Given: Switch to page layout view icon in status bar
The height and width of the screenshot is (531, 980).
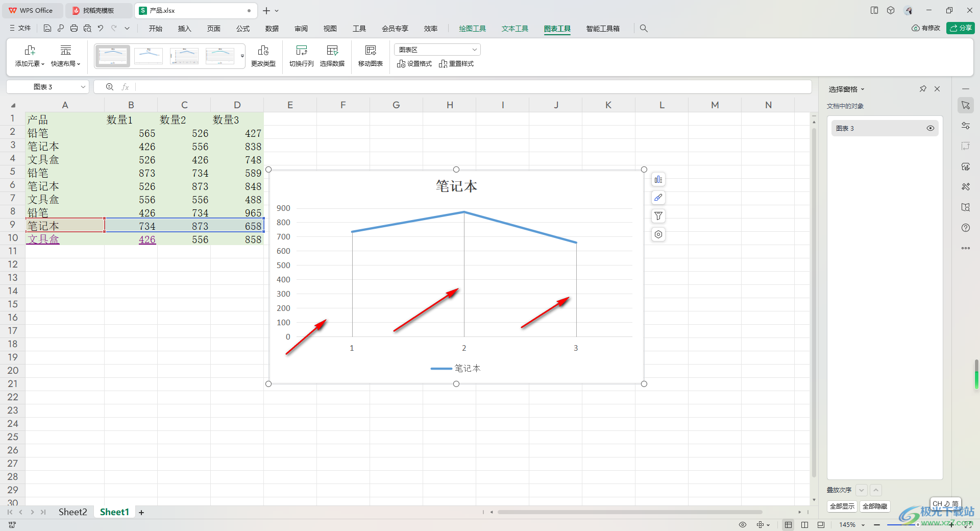Looking at the screenshot, I should tap(805, 524).
